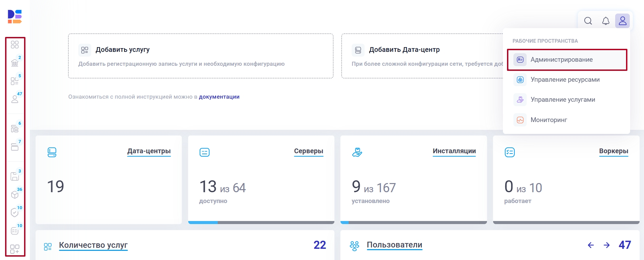The height and width of the screenshot is (260, 644).
Task: Click the "9 из 167" installations value
Action: [x=374, y=187]
